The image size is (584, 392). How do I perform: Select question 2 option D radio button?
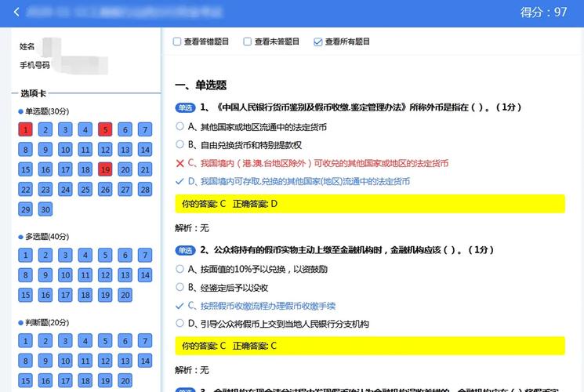pos(180,324)
